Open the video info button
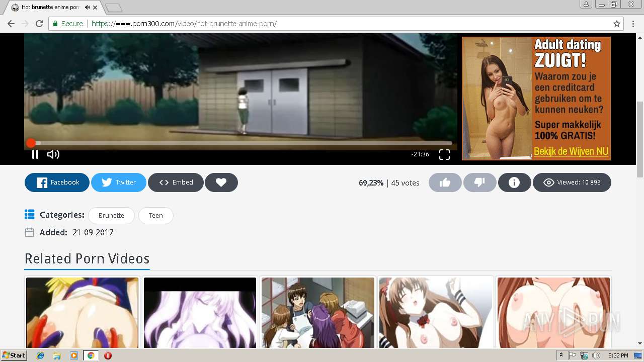 514,183
